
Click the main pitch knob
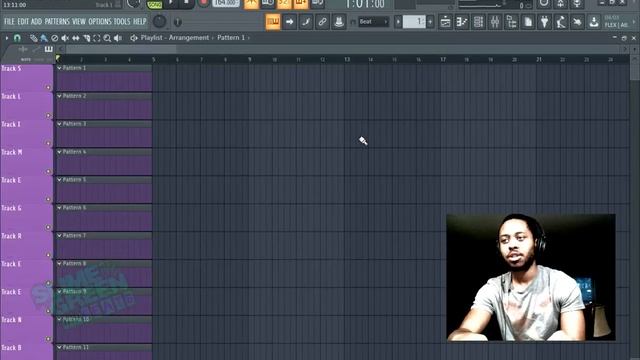point(178,22)
